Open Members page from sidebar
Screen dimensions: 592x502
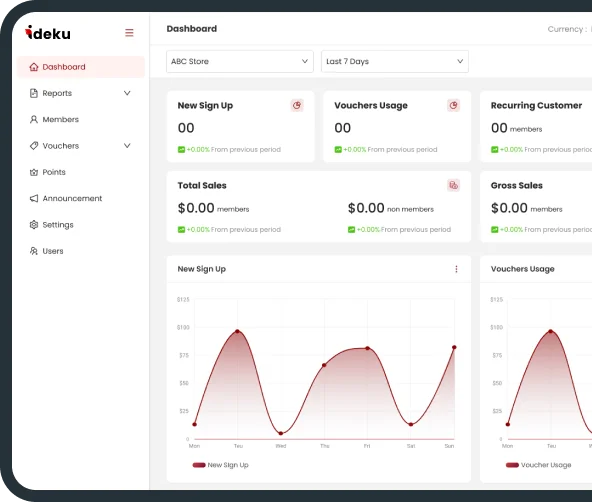tap(54, 120)
